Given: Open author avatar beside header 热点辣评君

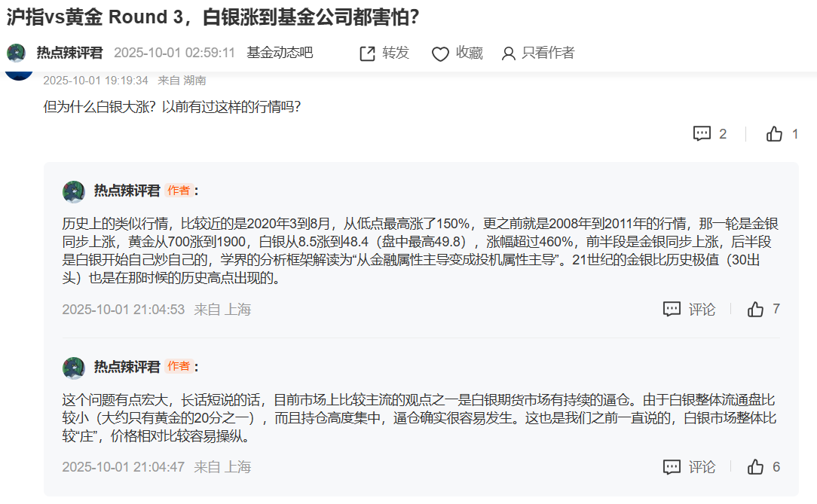Looking at the screenshot, I should click(16, 53).
